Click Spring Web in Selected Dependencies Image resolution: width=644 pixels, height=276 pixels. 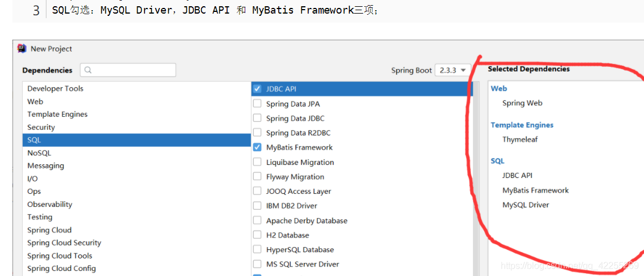click(x=522, y=103)
